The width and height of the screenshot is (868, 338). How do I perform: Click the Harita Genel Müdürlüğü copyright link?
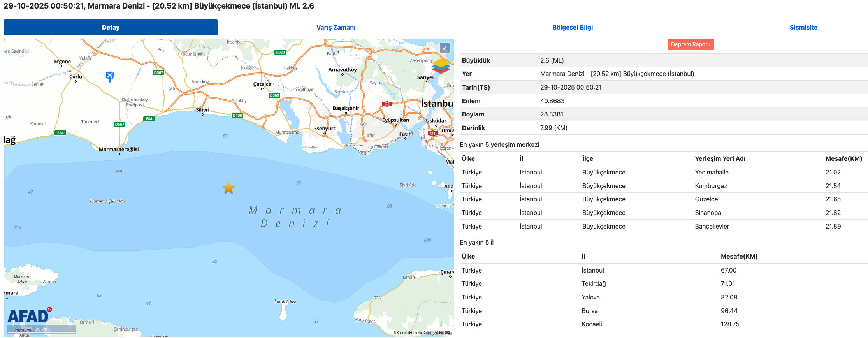(x=422, y=333)
